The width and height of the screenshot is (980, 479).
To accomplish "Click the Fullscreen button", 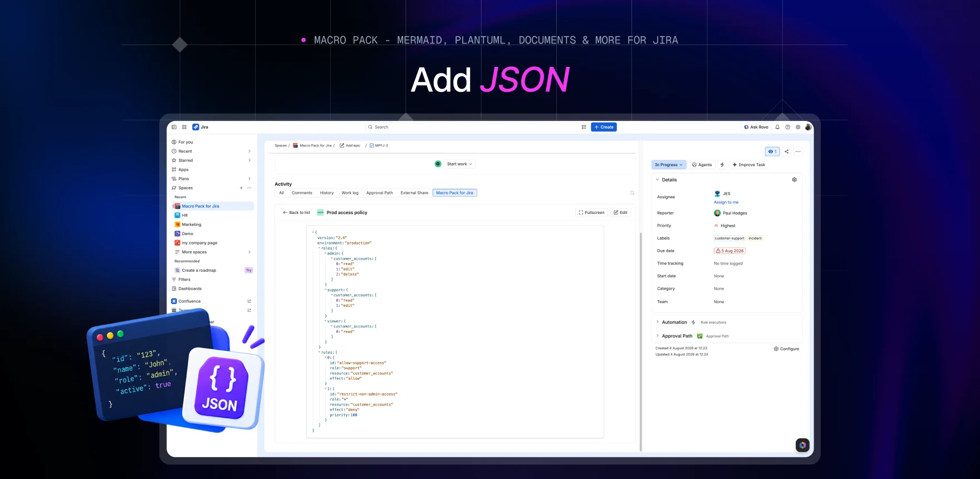I will tap(591, 212).
